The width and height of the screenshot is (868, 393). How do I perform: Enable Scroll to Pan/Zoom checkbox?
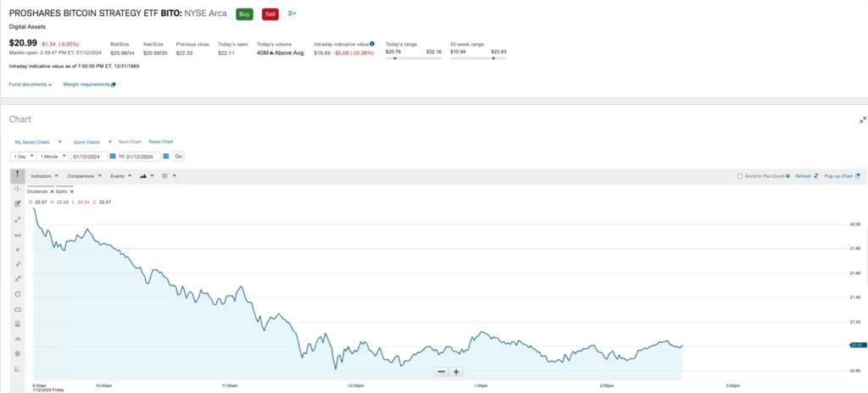[x=739, y=176]
